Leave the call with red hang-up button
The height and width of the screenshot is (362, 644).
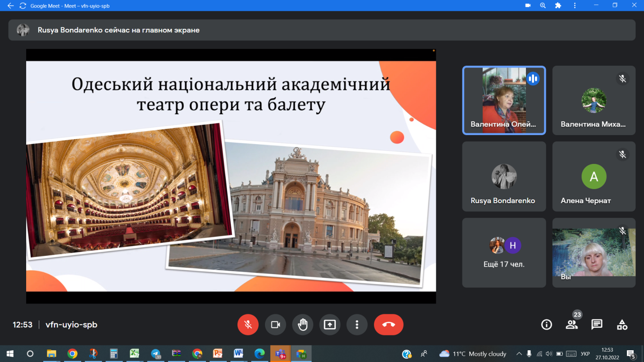388,325
